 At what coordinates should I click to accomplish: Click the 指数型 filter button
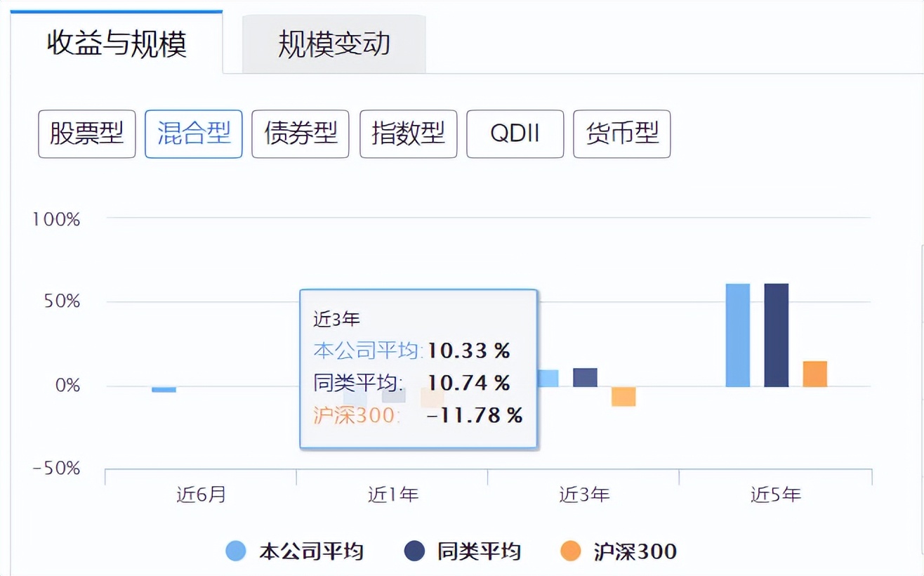[x=408, y=133]
